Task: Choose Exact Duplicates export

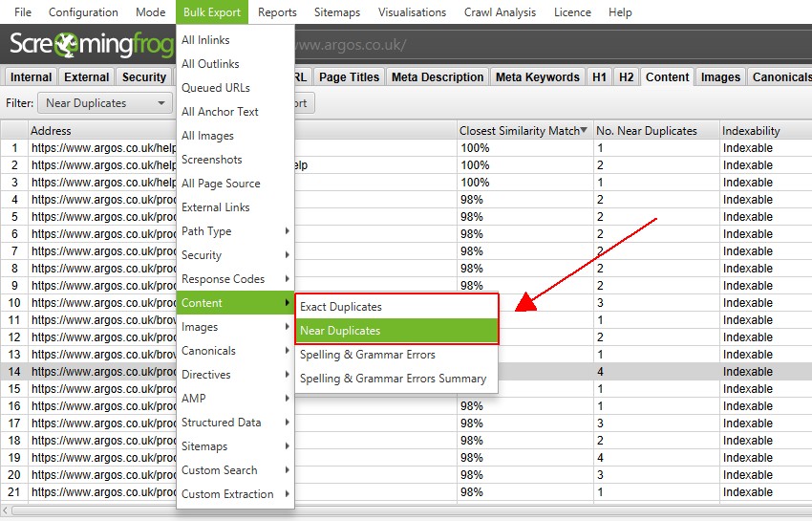Action: [x=396, y=306]
